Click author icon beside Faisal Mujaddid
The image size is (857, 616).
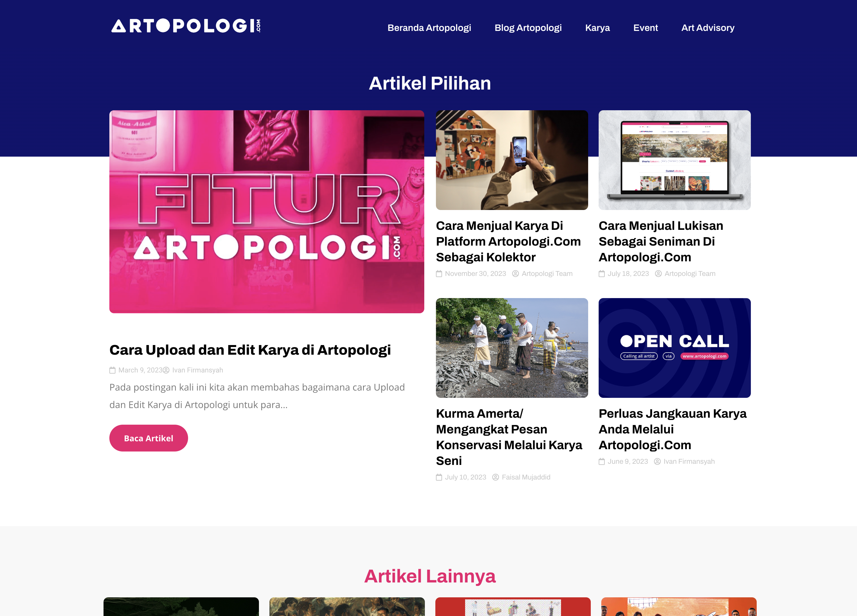click(495, 477)
